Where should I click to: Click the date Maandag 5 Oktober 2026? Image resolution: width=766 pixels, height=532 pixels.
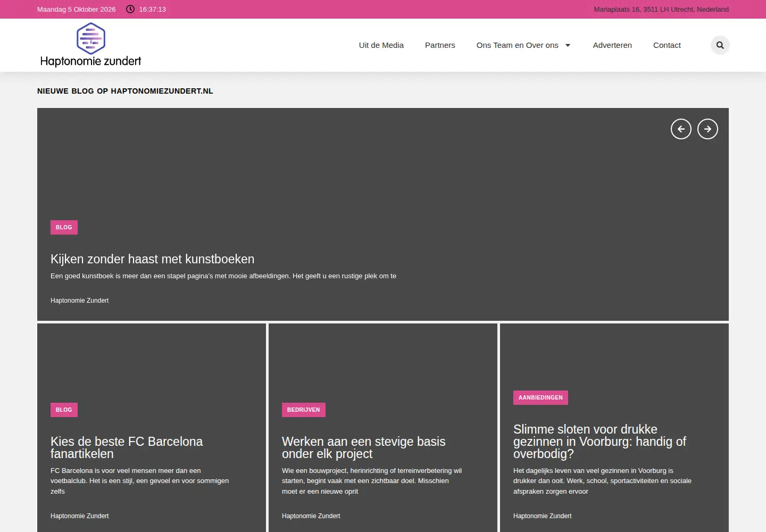[76, 9]
